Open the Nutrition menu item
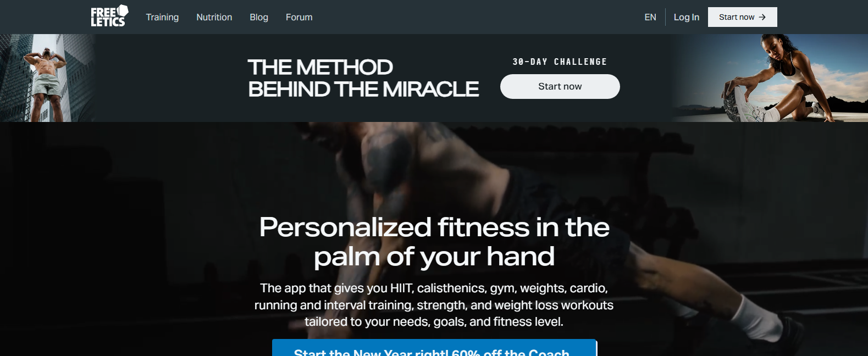This screenshot has height=356, width=868. pos(214,17)
